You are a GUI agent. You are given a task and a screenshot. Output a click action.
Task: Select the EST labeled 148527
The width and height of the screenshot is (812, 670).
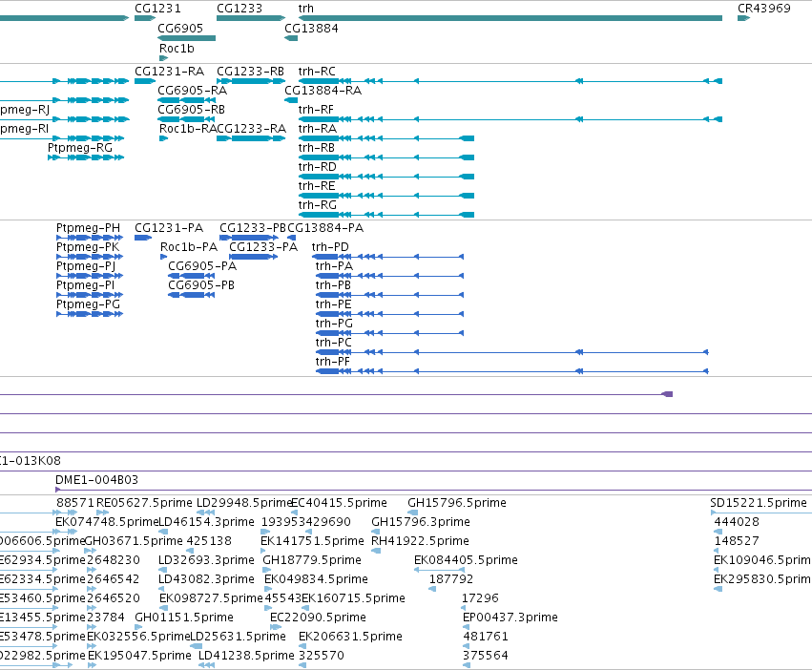[737, 541]
